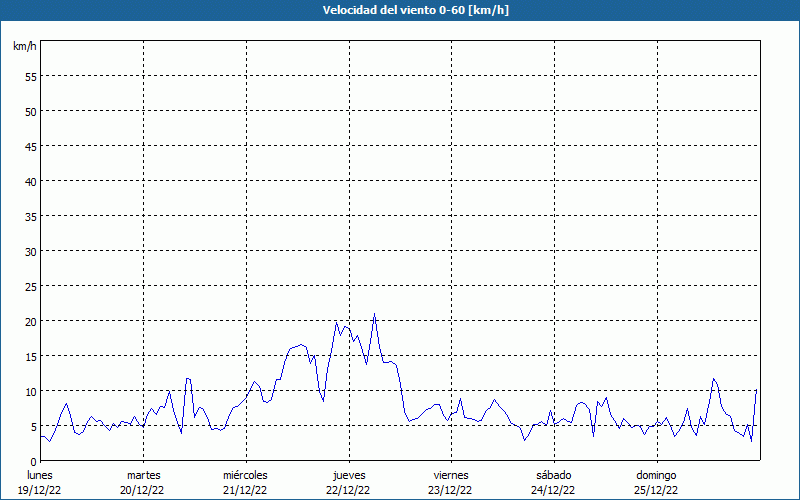This screenshot has height=500, width=800.
Task: Click the date 19/12/22
Action: (40, 490)
